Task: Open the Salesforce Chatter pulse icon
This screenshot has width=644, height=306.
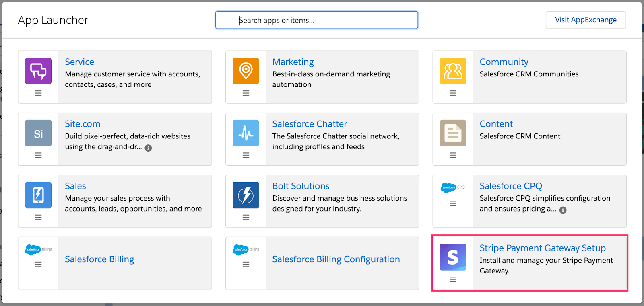Action: (x=246, y=133)
